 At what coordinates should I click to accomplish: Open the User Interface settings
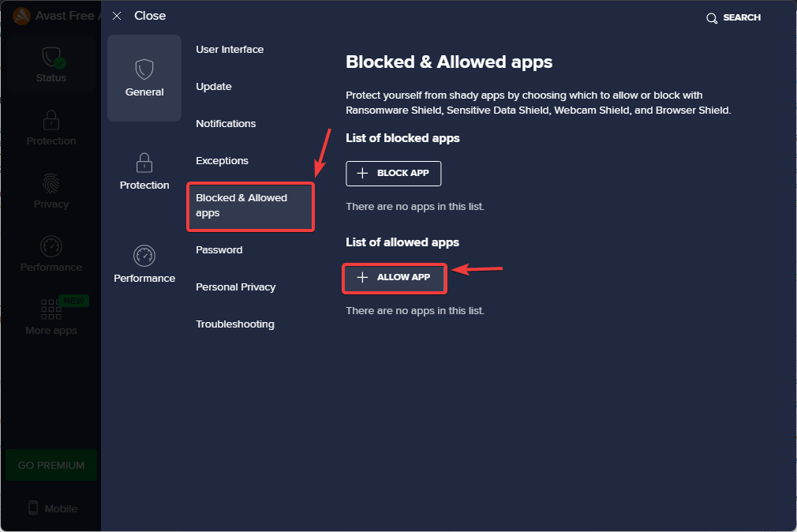click(230, 50)
